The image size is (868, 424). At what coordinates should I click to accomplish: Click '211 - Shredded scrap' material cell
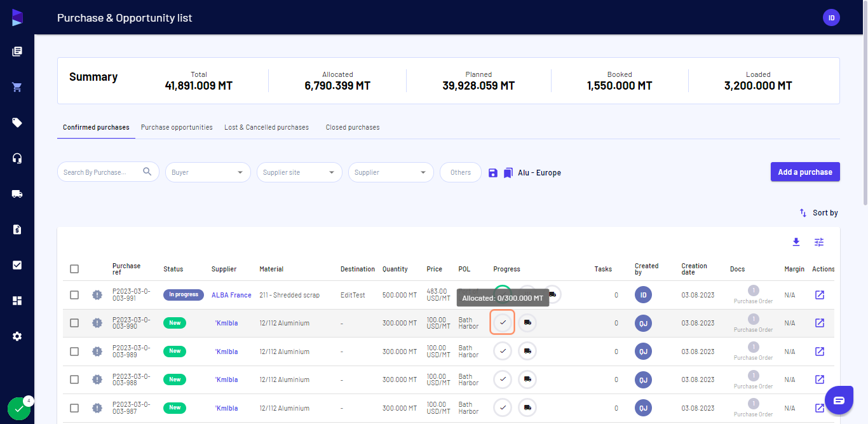click(290, 295)
